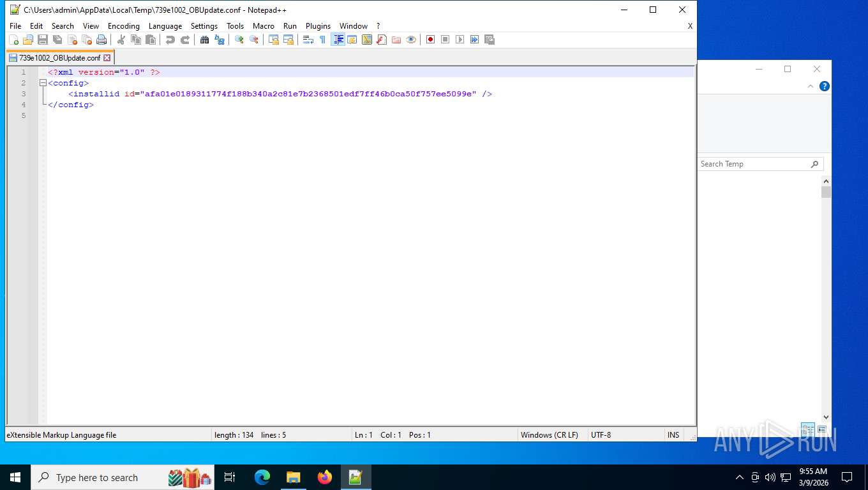Open the Settings menu
Screen dimensions: 868x490
pos(204,26)
